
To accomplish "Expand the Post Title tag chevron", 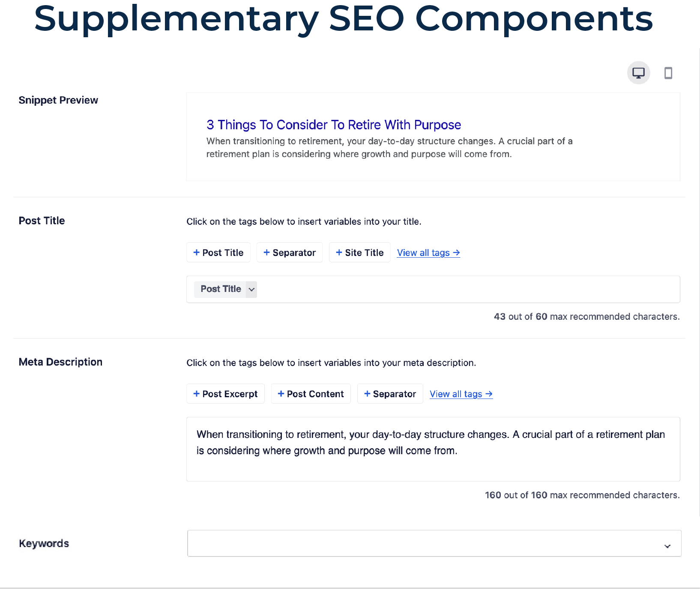I will pos(252,289).
